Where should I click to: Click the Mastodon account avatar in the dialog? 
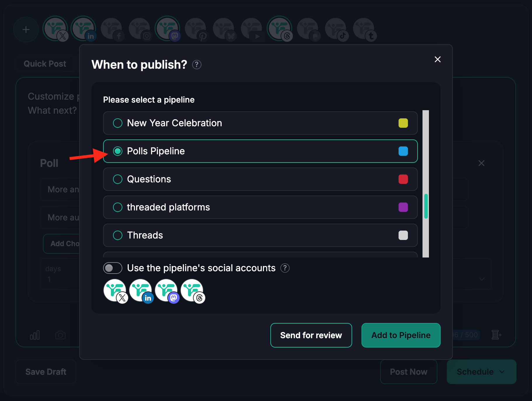[x=166, y=291]
